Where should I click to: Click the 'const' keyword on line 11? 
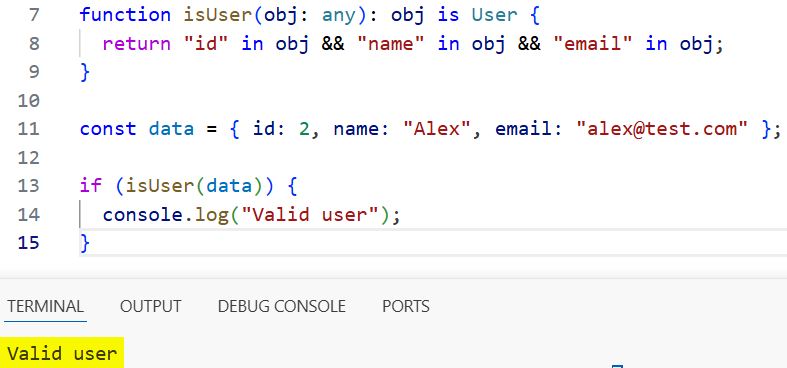(108, 129)
